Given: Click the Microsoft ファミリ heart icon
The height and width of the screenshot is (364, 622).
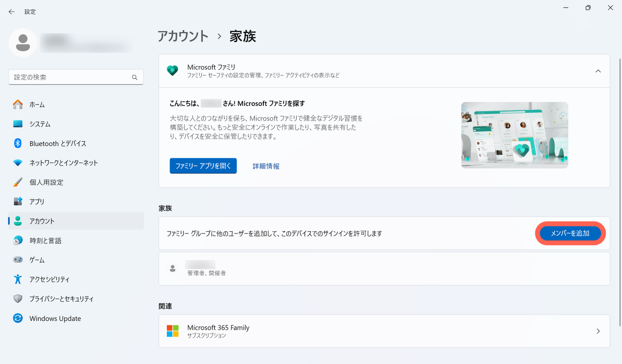Looking at the screenshot, I should click(x=172, y=71).
